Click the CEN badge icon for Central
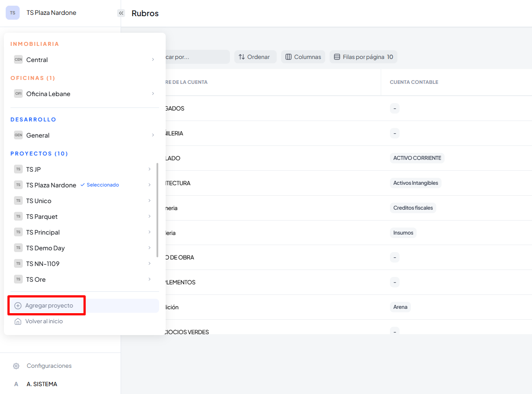Screen dimensions: 532x394 (18, 59)
